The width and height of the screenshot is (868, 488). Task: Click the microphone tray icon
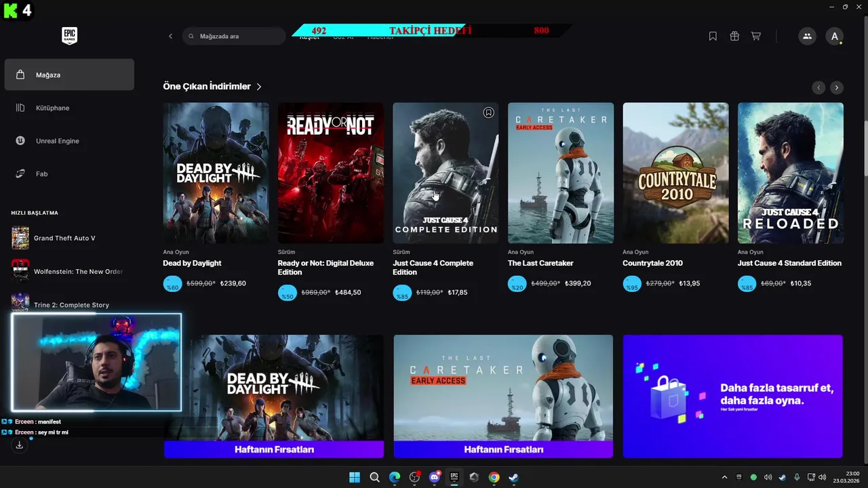(x=797, y=477)
